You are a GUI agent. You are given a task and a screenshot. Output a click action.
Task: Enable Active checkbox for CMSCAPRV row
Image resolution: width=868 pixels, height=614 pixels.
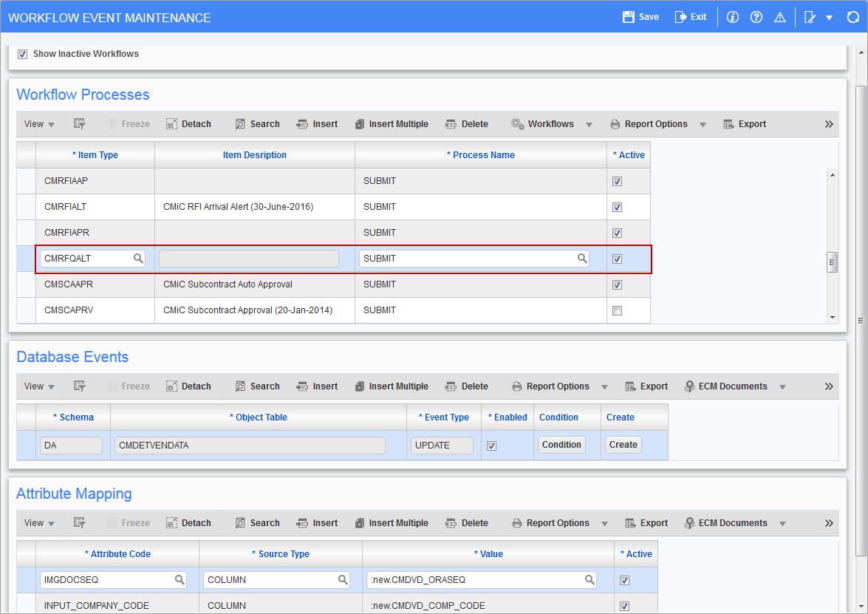point(618,310)
